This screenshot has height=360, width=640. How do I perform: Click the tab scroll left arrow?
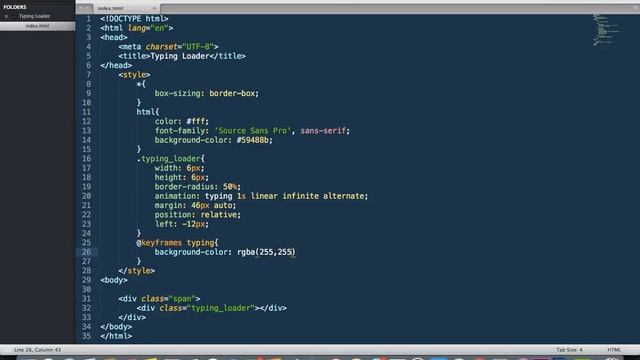coord(81,8)
